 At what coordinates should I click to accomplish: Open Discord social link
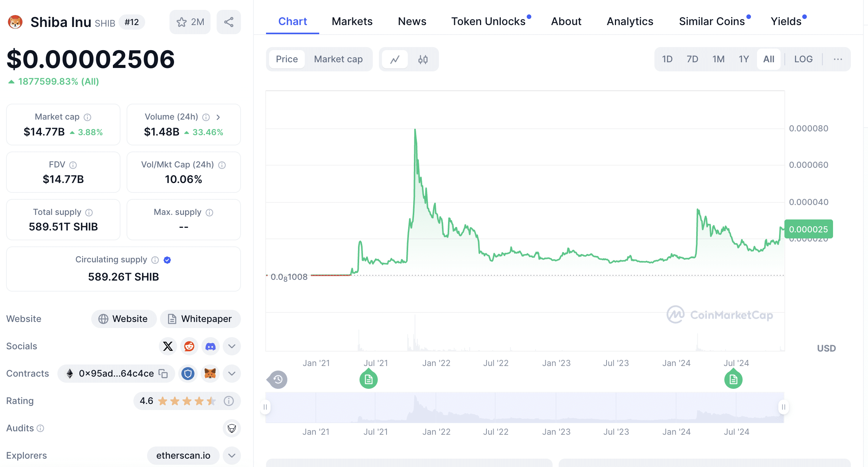211,346
